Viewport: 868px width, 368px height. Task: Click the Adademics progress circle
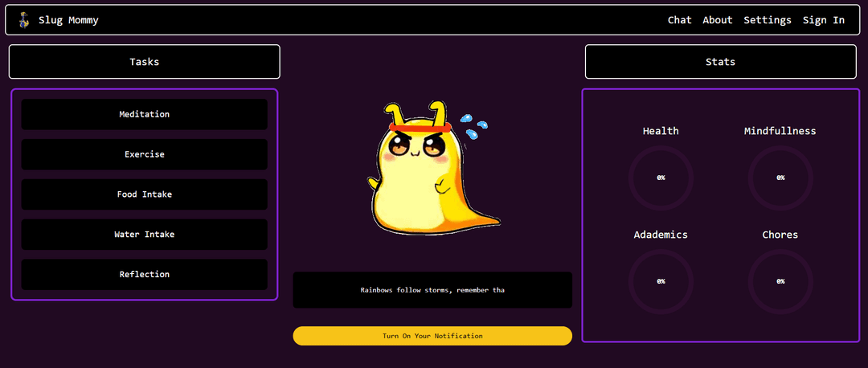coord(661,282)
